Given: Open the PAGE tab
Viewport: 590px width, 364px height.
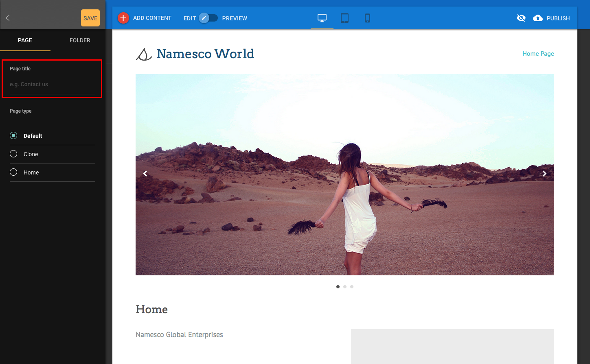Looking at the screenshot, I should click(25, 40).
